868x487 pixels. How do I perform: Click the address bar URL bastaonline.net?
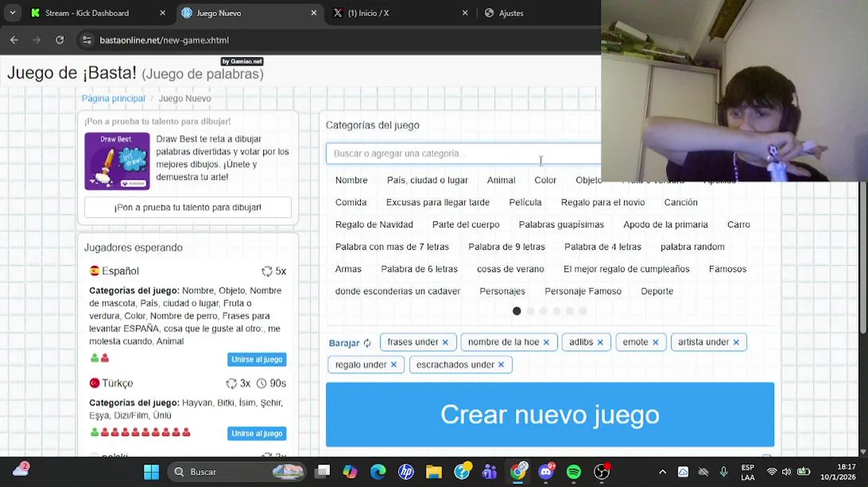pos(164,40)
